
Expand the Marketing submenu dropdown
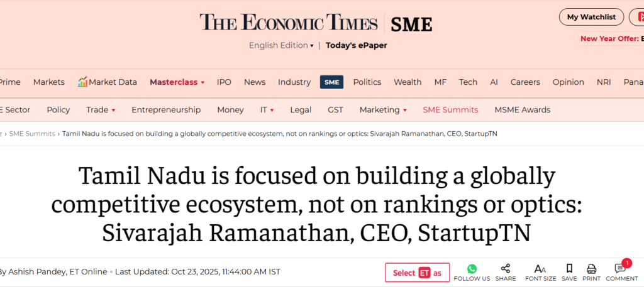tap(404, 110)
